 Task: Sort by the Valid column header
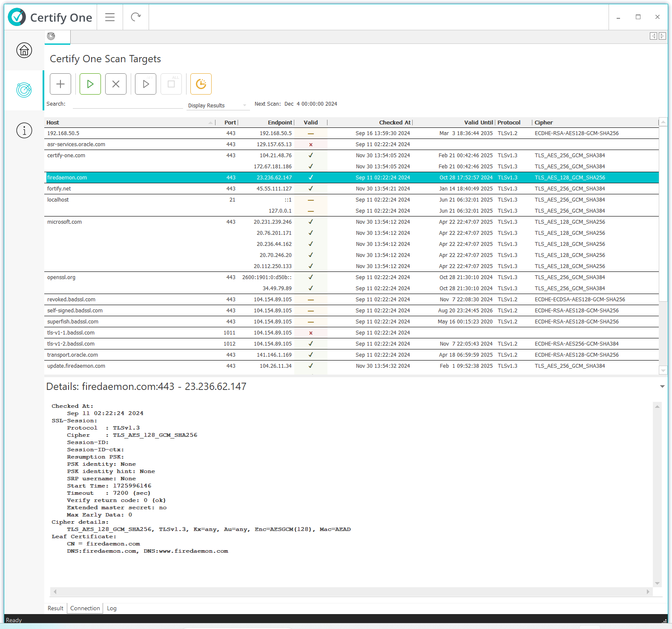[x=311, y=122]
